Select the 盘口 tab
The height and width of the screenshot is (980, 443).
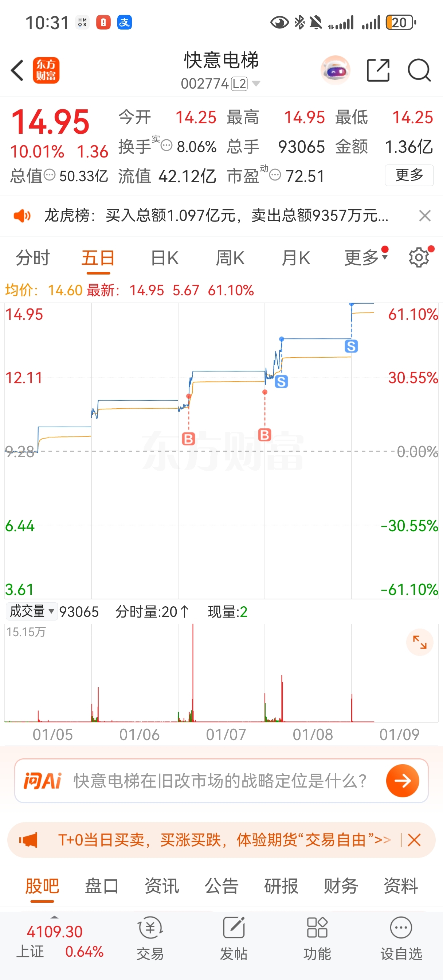pos(102,886)
